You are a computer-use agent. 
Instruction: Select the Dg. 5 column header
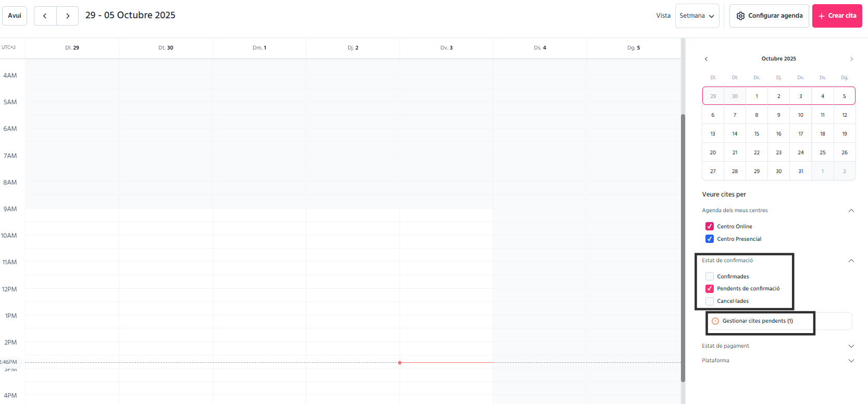pyautogui.click(x=634, y=48)
